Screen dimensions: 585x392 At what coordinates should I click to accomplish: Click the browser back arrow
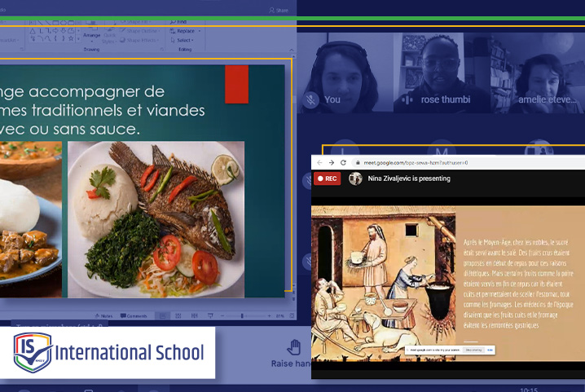tap(319, 163)
